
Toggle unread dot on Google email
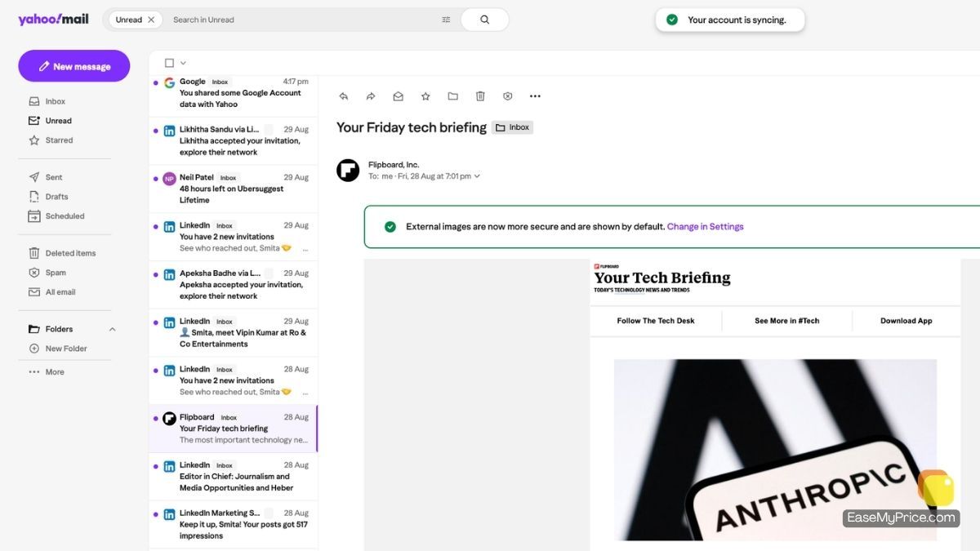(x=155, y=82)
